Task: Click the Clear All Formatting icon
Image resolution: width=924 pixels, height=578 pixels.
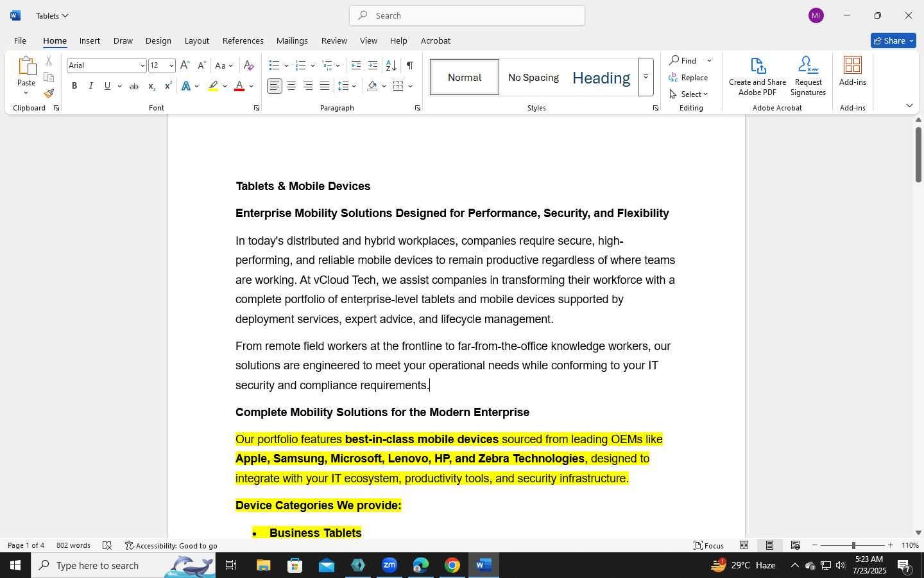Action: 249,66
